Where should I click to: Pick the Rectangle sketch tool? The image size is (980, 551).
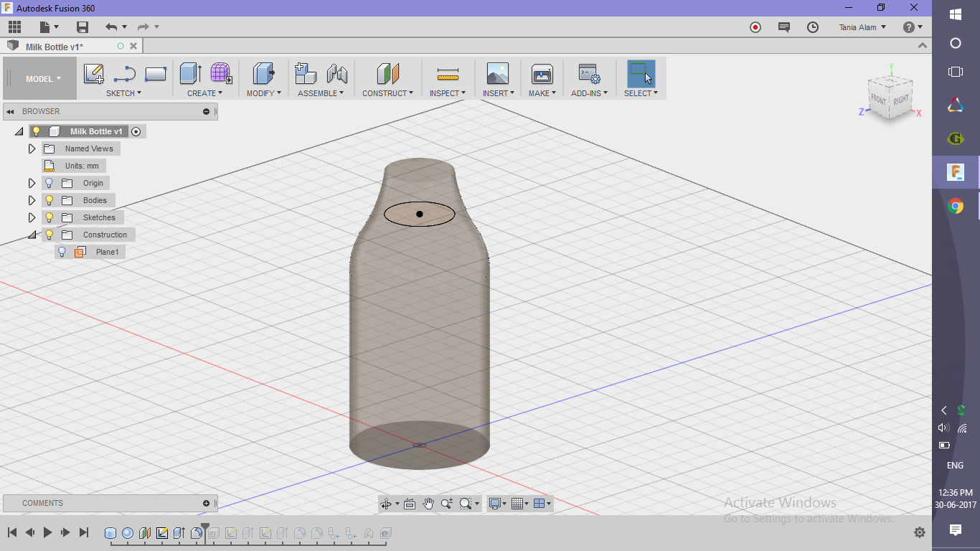pos(156,74)
